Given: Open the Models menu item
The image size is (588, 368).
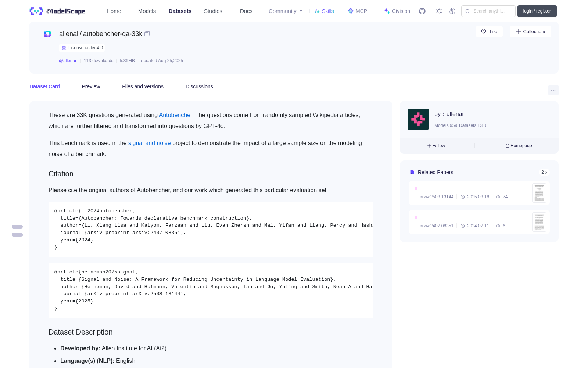Looking at the screenshot, I should tap(147, 11).
